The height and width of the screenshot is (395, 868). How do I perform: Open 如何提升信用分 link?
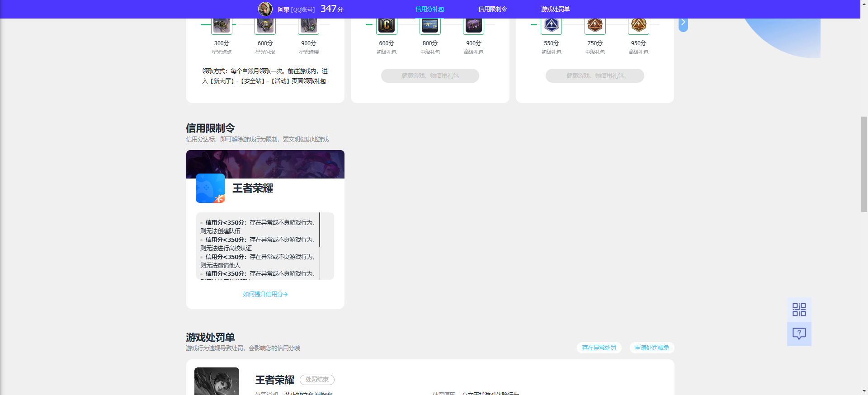pyautogui.click(x=265, y=294)
